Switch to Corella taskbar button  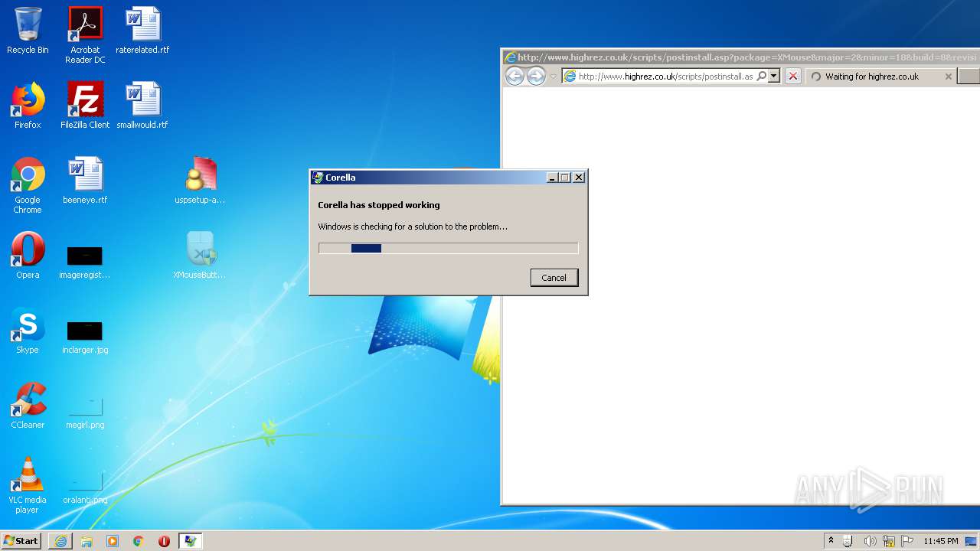click(x=190, y=541)
